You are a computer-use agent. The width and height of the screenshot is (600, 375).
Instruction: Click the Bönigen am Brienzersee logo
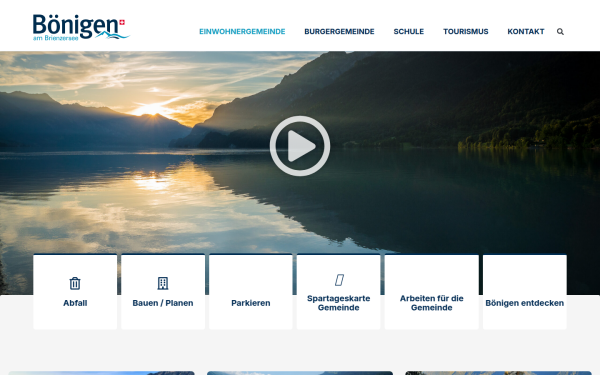(81, 28)
